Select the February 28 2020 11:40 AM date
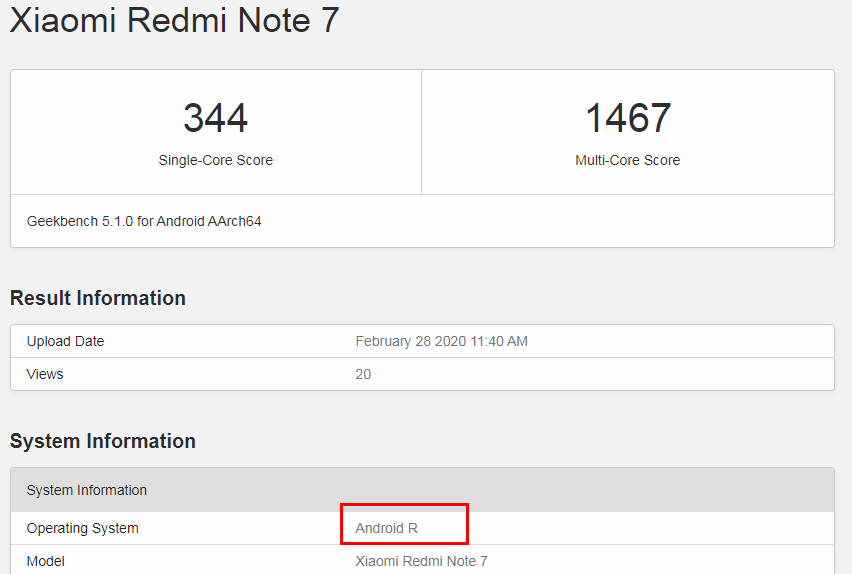Screen dimensions: 852x574 [x=441, y=341]
